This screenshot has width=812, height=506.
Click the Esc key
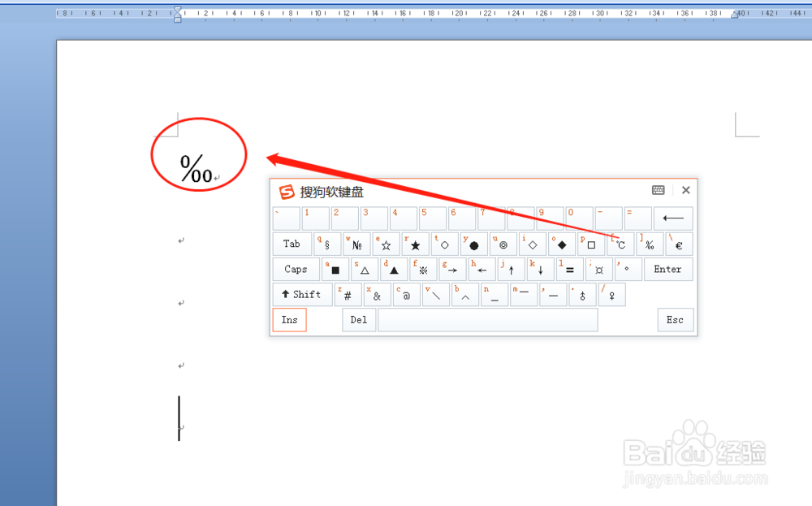click(x=675, y=320)
